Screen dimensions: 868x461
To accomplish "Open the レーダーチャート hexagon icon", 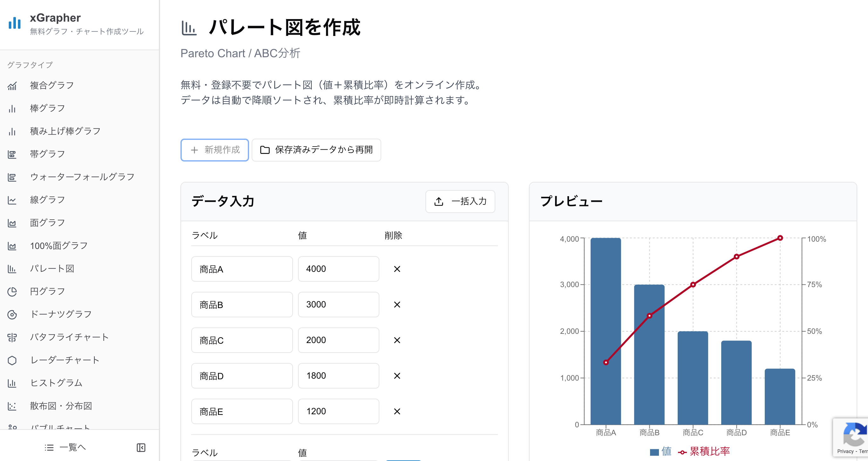I will point(12,360).
